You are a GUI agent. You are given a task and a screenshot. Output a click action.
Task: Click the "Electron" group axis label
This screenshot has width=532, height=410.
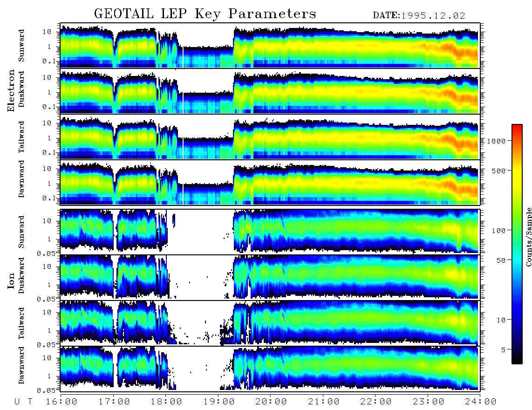tap(12, 90)
